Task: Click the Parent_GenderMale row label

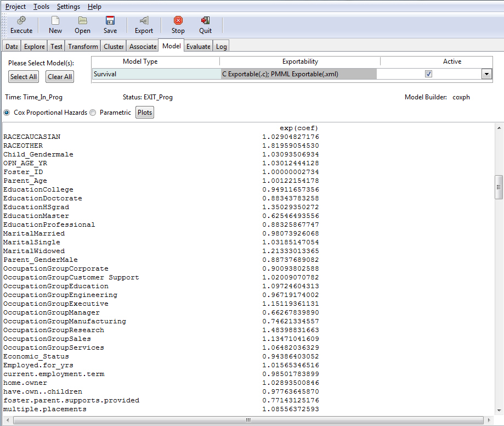Action: coord(41,260)
